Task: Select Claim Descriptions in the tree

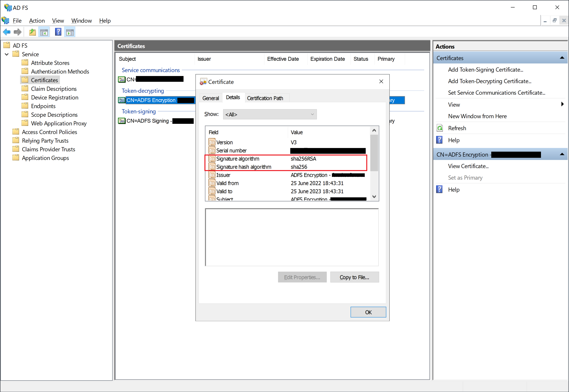Action: 54,89
